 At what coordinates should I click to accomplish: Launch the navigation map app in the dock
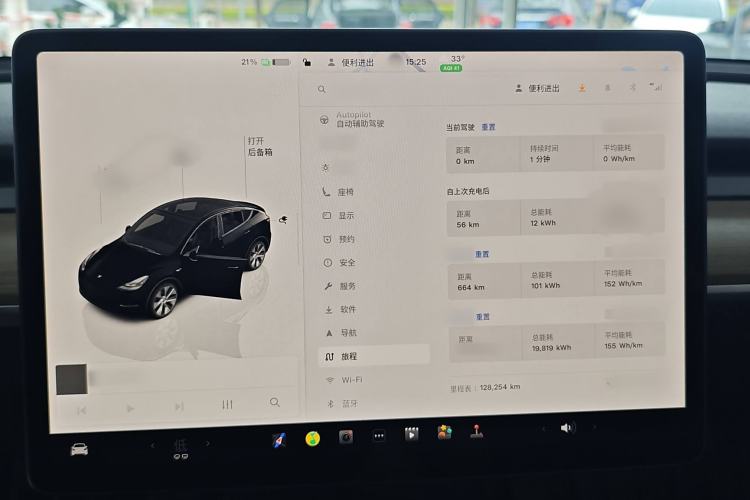[279, 440]
